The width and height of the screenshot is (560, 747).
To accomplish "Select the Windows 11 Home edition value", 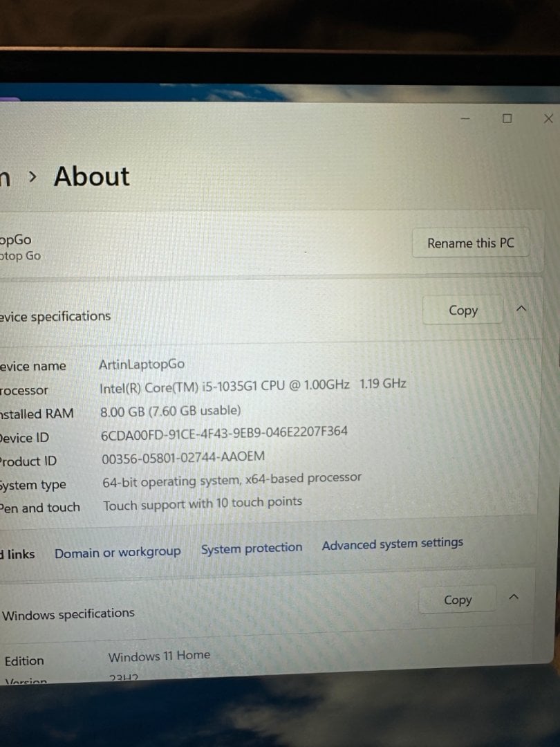I will click(159, 656).
